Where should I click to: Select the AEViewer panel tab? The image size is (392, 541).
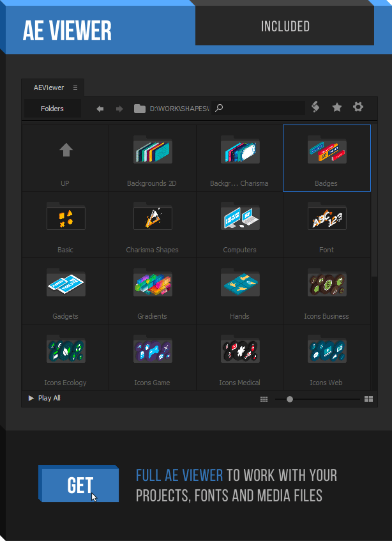pos(49,88)
